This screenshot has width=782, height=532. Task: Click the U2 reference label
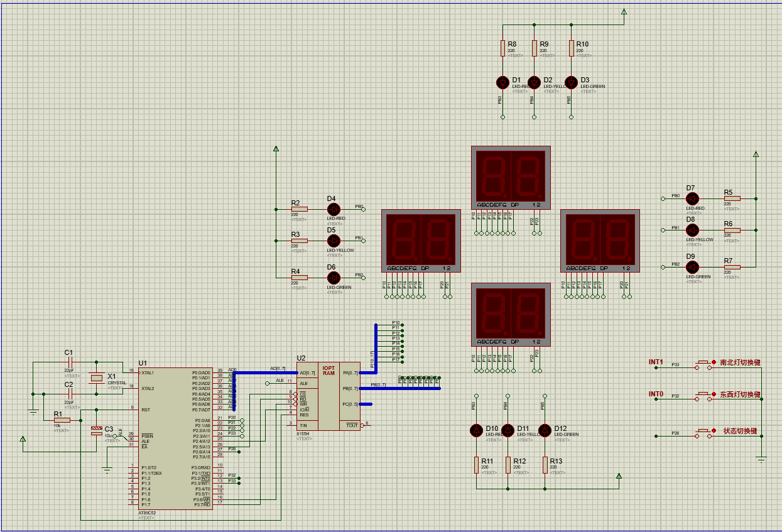301,358
